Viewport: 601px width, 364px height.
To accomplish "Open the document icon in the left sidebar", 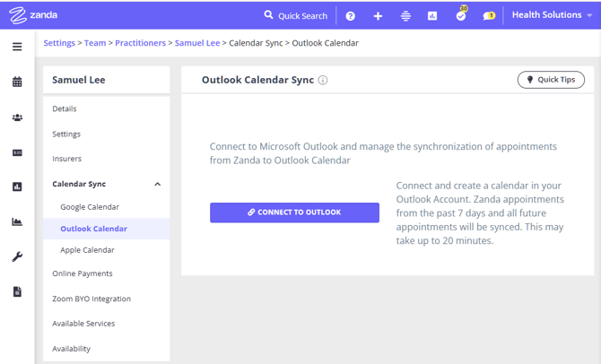I will [17, 291].
